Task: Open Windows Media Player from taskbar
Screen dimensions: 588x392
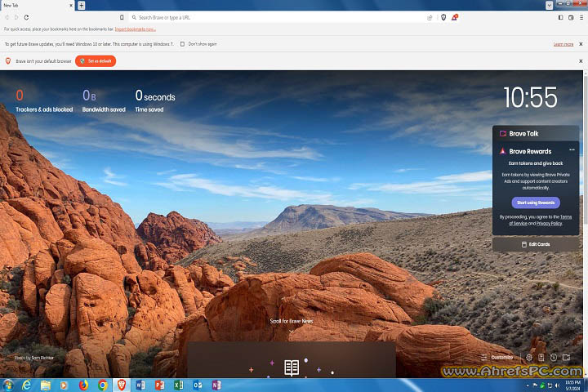Action: click(x=64, y=385)
